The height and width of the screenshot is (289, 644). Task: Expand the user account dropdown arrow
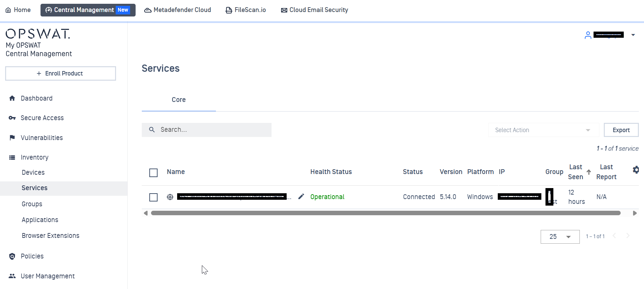(633, 35)
